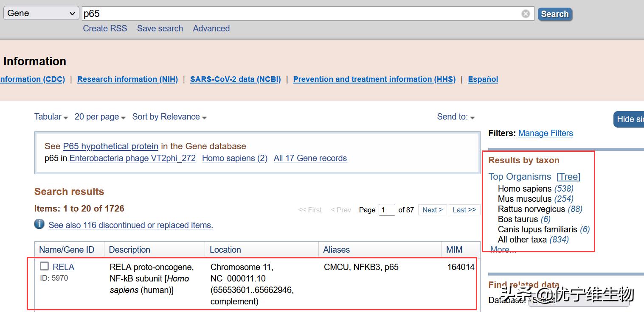The width and height of the screenshot is (644, 312).
Task: Open the Advanced search link
Action: pyautogui.click(x=211, y=28)
